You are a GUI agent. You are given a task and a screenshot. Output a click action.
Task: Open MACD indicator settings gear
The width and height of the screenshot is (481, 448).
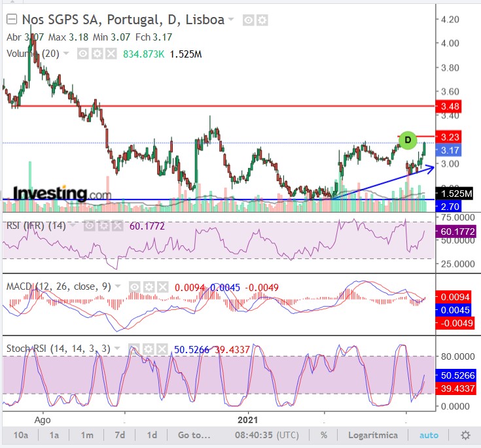tap(149, 287)
